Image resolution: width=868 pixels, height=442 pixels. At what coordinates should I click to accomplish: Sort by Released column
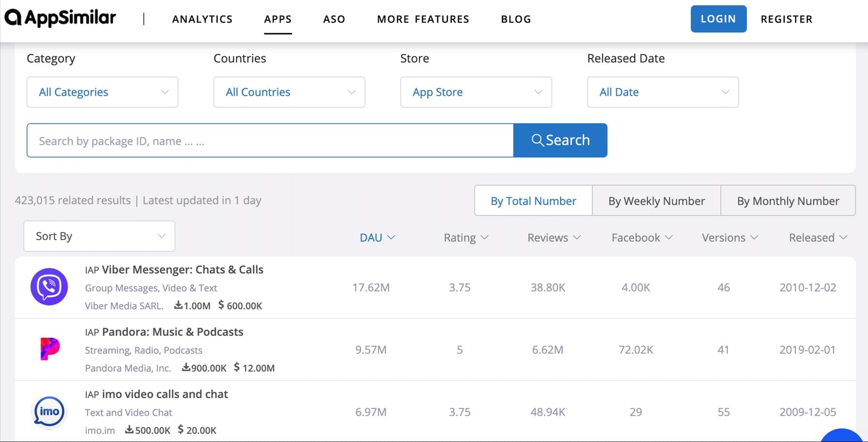point(818,237)
